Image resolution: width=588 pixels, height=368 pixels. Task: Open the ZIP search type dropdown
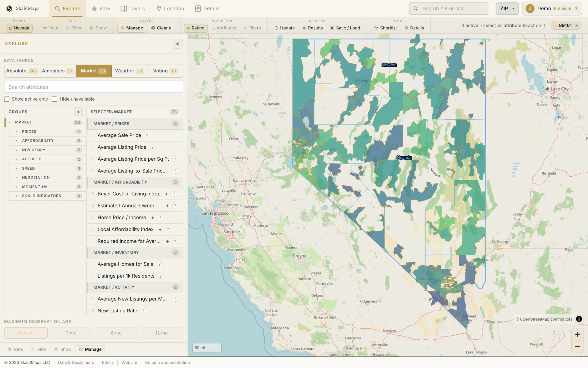click(x=507, y=9)
